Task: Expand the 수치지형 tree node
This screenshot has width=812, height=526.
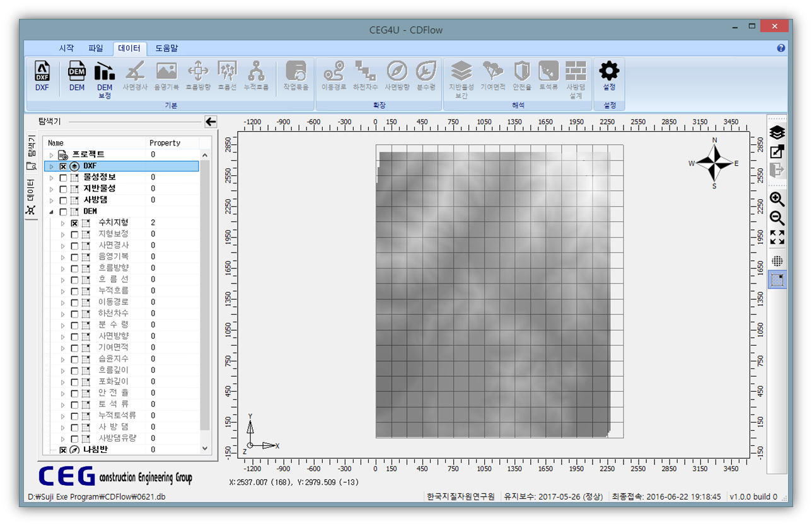Action: (x=62, y=223)
